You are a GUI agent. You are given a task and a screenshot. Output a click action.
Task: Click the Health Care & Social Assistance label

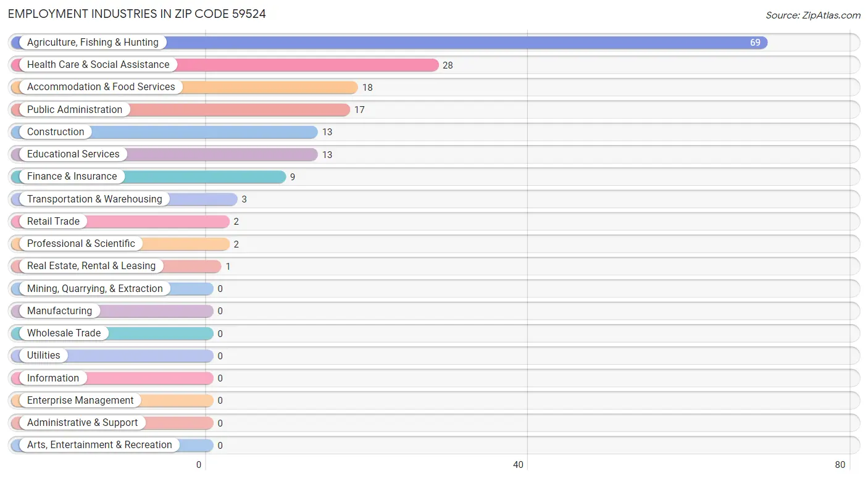tap(98, 65)
